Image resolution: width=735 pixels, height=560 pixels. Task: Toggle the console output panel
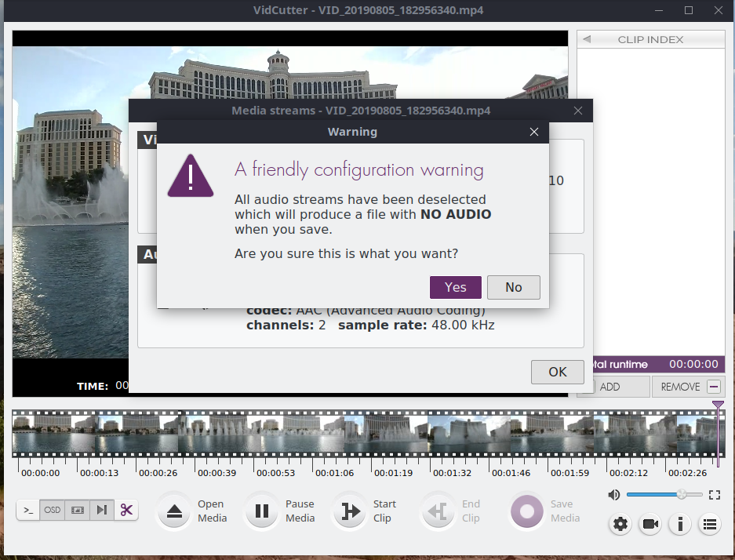[27, 510]
